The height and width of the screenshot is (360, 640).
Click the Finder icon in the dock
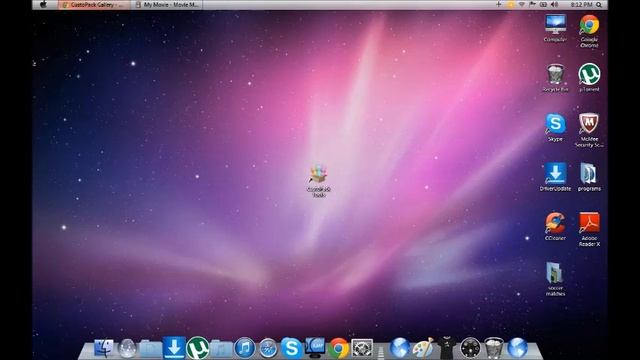(104, 349)
